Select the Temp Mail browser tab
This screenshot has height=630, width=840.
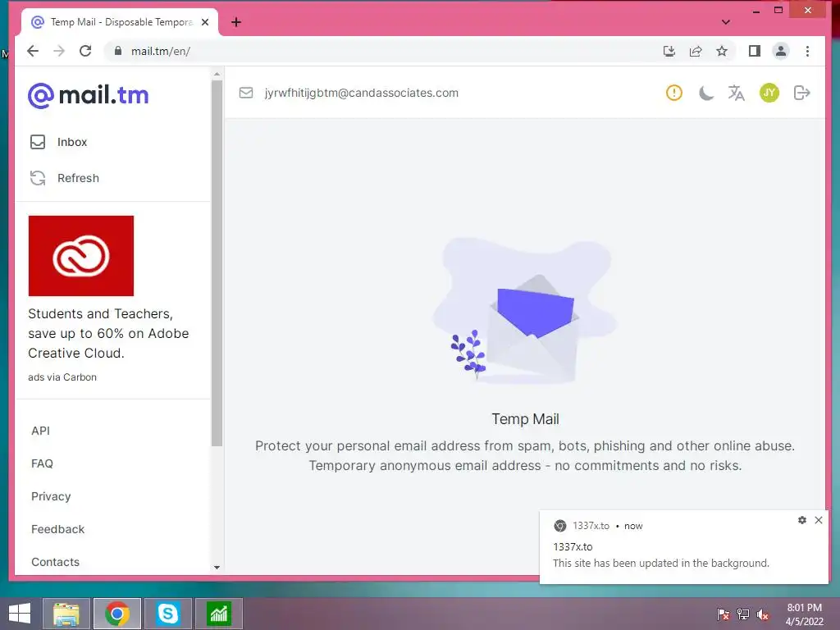(x=120, y=22)
